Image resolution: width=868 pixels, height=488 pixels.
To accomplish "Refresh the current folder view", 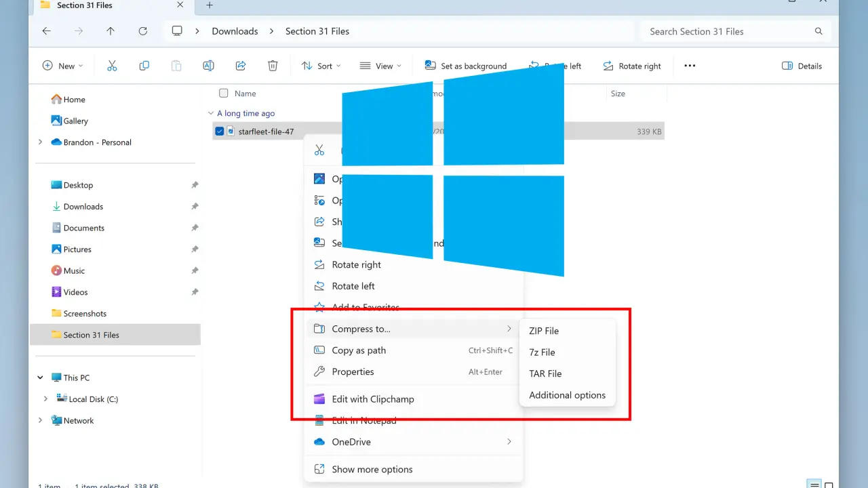I will [x=142, y=31].
